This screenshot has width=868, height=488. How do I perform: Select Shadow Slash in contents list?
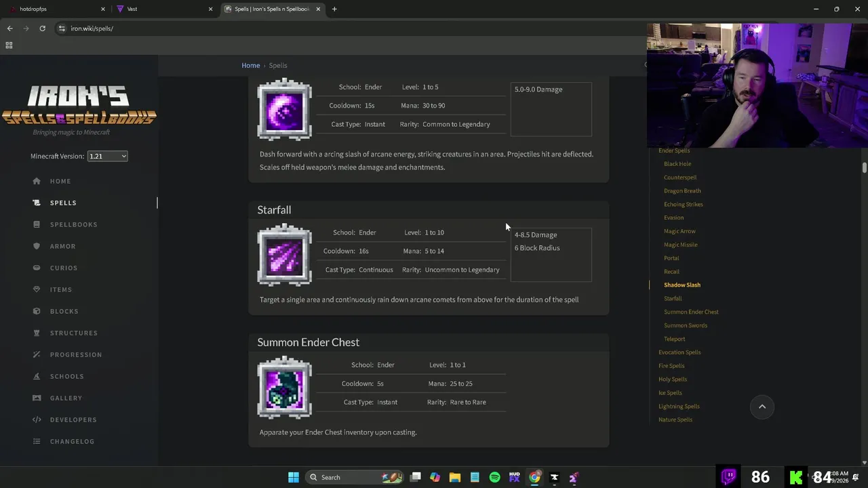(682, 285)
